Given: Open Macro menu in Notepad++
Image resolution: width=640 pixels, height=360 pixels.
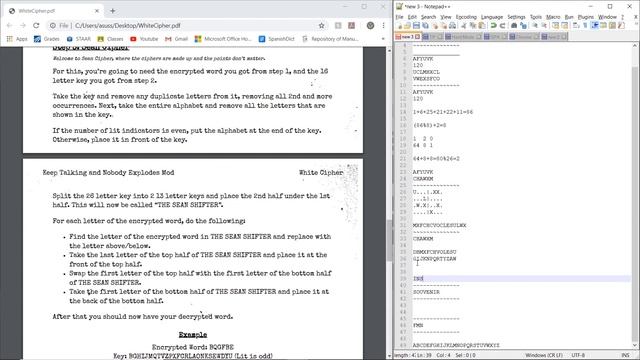Looking at the screenshot, I should 553,17.
